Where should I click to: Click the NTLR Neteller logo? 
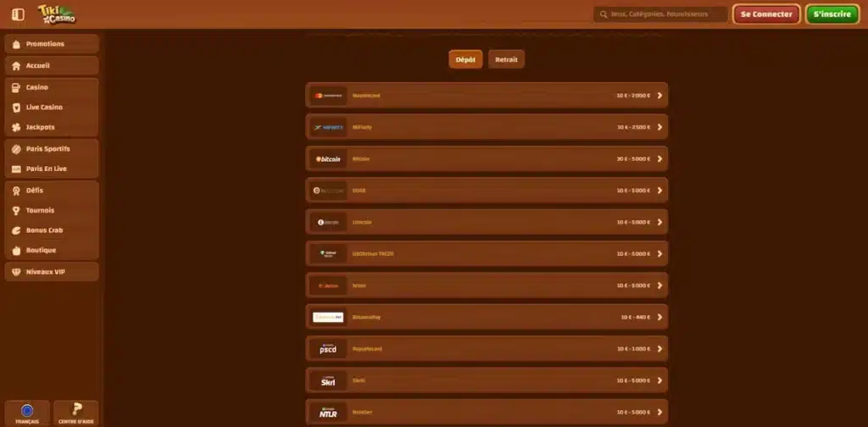(x=328, y=412)
